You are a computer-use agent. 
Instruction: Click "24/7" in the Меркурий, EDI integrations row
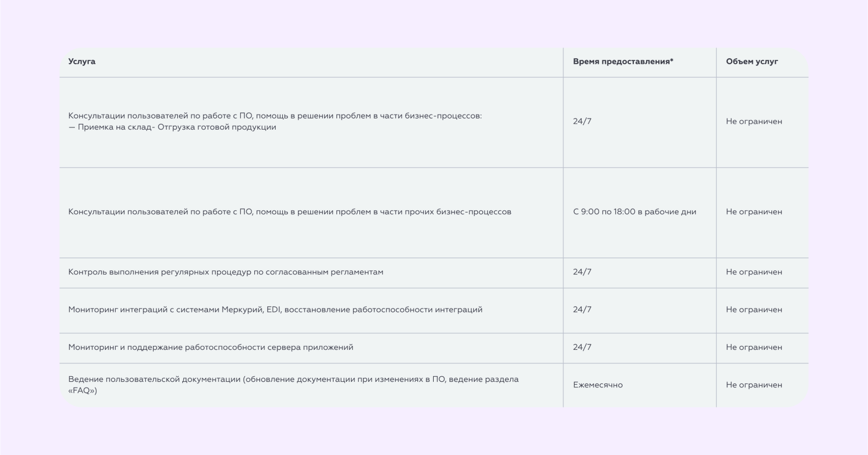[x=582, y=310]
